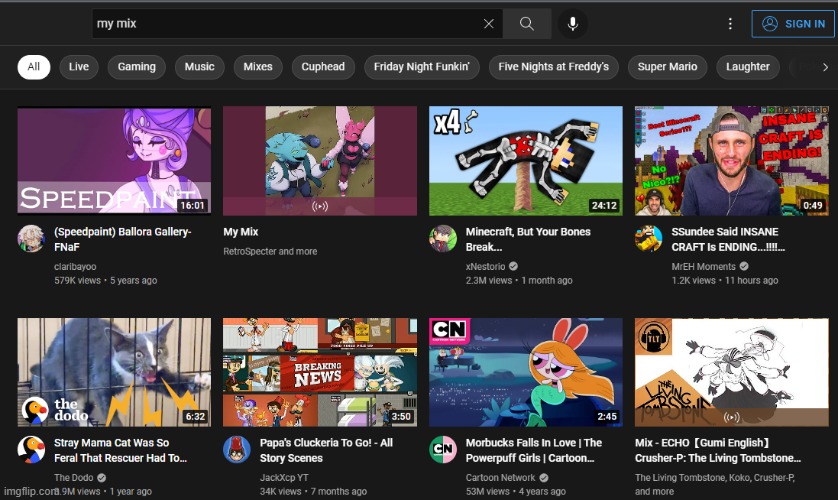Screen dimensions: 838x500
Task: Click the 24:12 duration badge
Action: pos(604,206)
